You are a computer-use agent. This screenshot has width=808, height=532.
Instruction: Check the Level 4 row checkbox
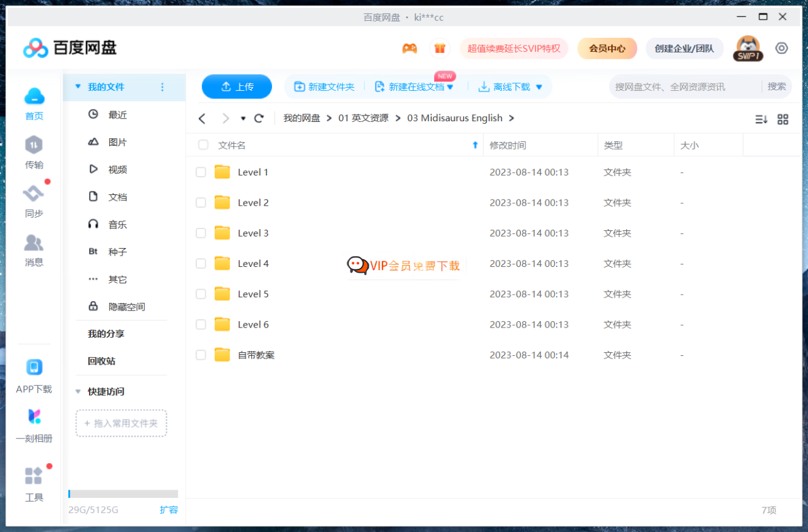[x=201, y=264]
